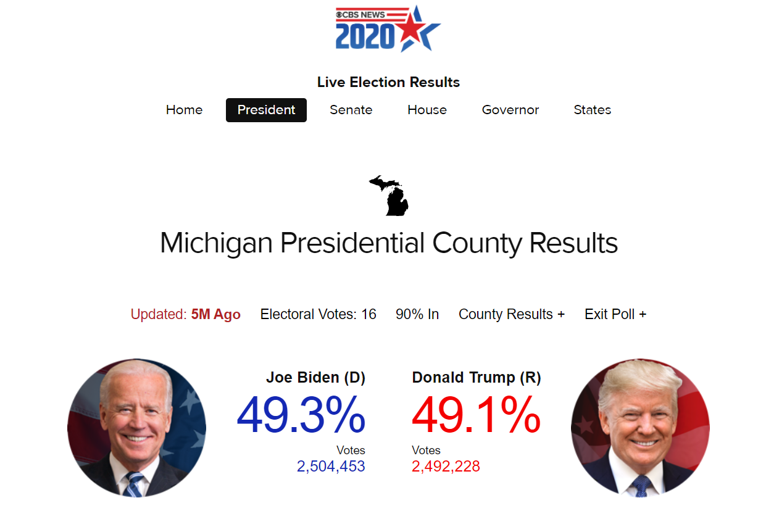
Task: Click Joe Biden (D) candidate name
Action: [315, 378]
